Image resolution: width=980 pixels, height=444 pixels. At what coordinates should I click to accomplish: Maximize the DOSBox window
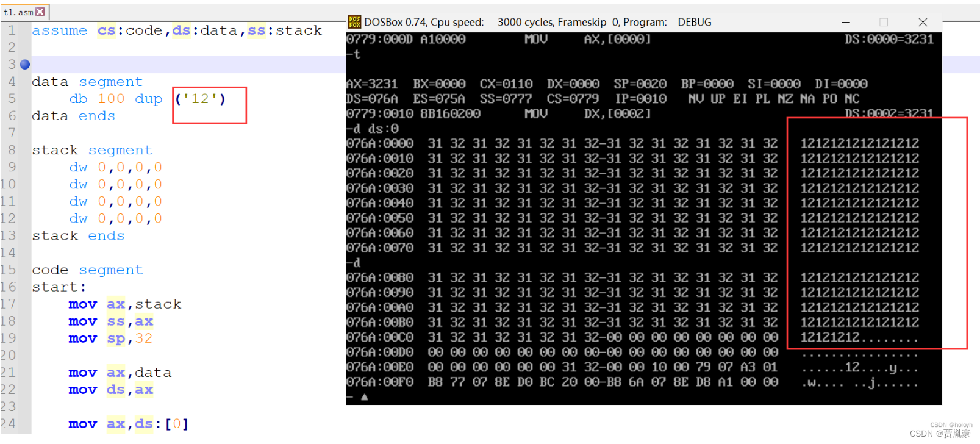(884, 22)
